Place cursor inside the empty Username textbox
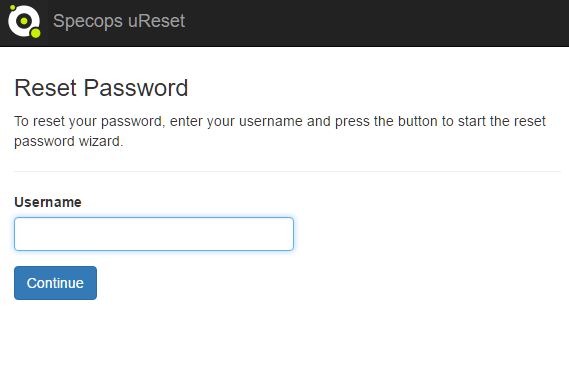This screenshot has height=374, width=569. click(x=154, y=234)
